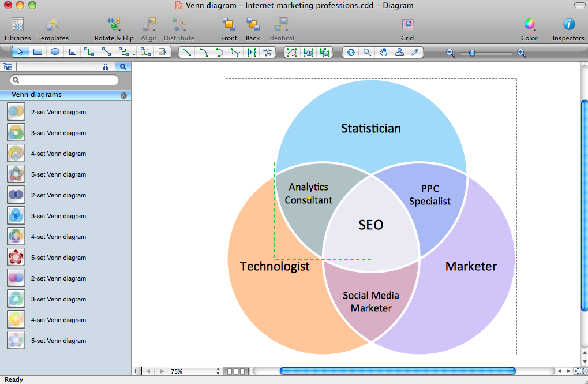This screenshot has height=384, width=588.
Task: Click the zoom-in magnifier plus button
Action: (x=521, y=53)
